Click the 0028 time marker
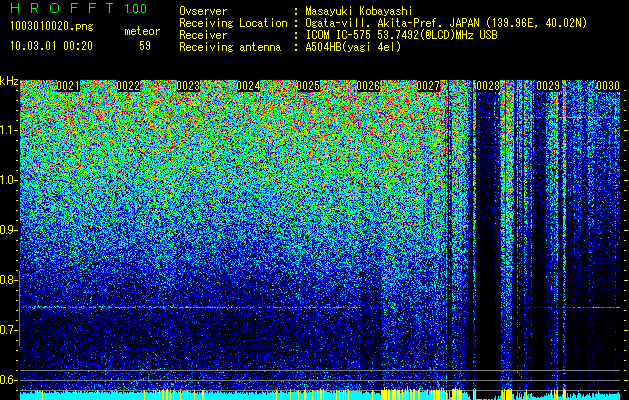The height and width of the screenshot is (400, 629). [488, 86]
